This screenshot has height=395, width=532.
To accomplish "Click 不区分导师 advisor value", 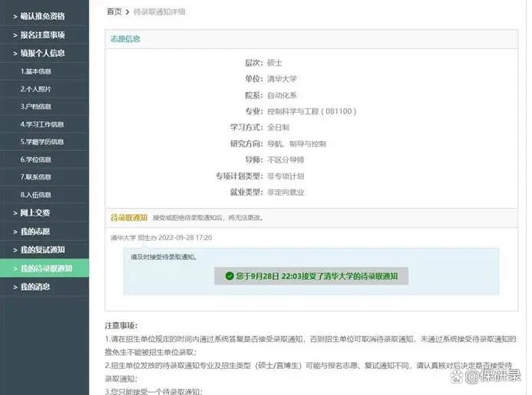I will click(x=286, y=160).
